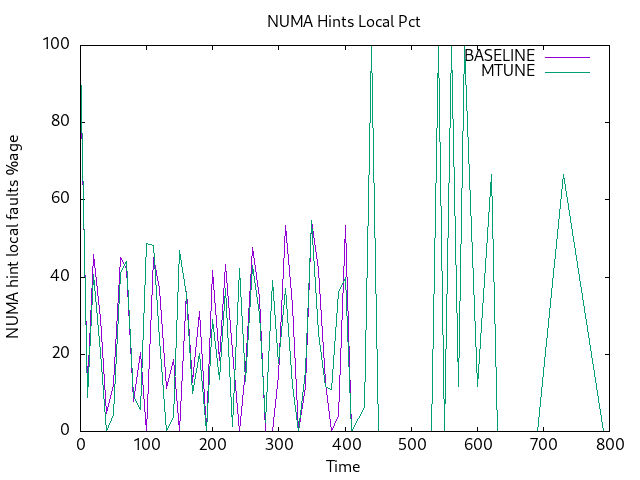Select the 80 tick label on the y-axis
This screenshot has height=480, width=640.
pyautogui.click(x=59, y=121)
